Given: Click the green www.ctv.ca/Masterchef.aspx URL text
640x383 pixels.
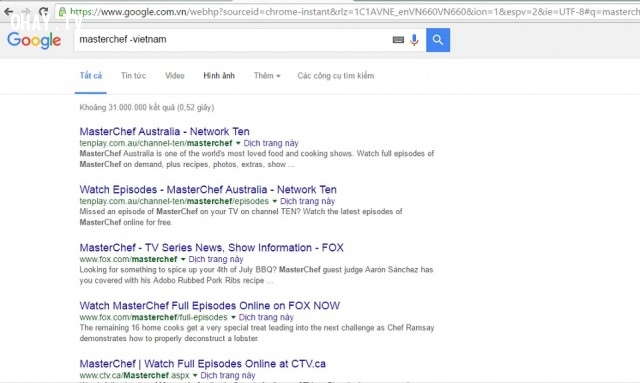Looking at the screenshot, I should [x=134, y=375].
